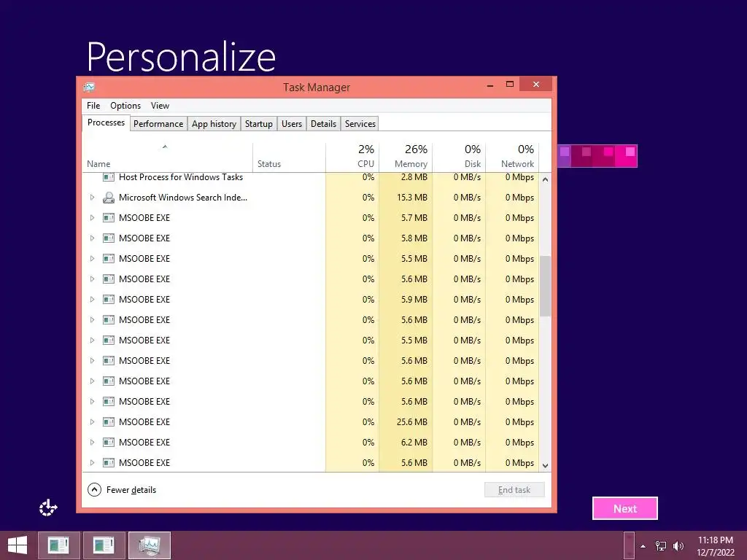Sort by the Network column header
The image size is (747, 560).
point(512,157)
